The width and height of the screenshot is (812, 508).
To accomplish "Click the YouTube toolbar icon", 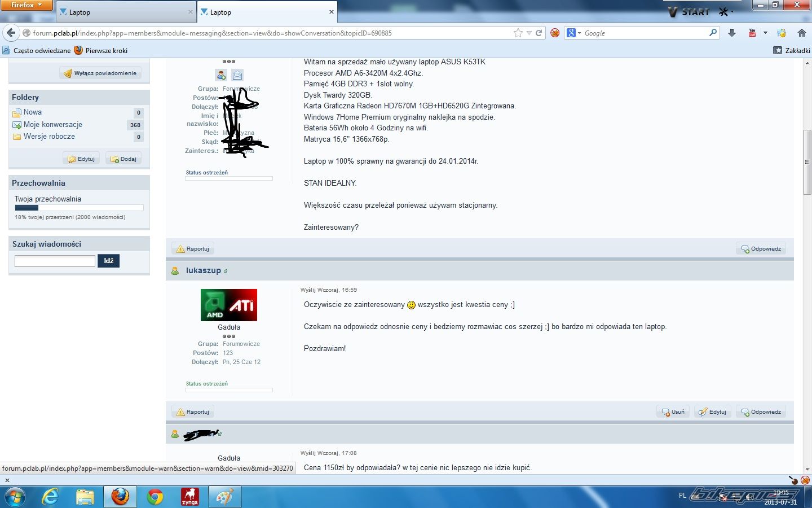I will point(752,33).
